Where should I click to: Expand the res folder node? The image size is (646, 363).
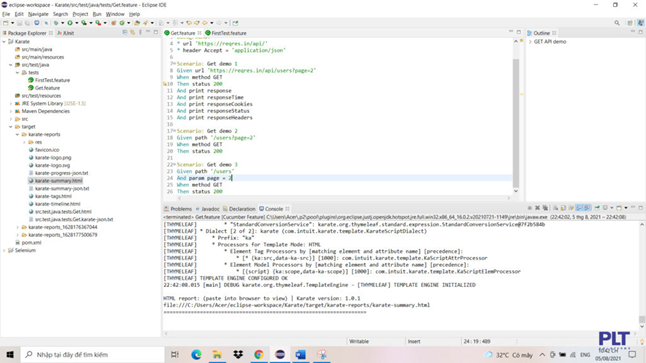[24, 142]
